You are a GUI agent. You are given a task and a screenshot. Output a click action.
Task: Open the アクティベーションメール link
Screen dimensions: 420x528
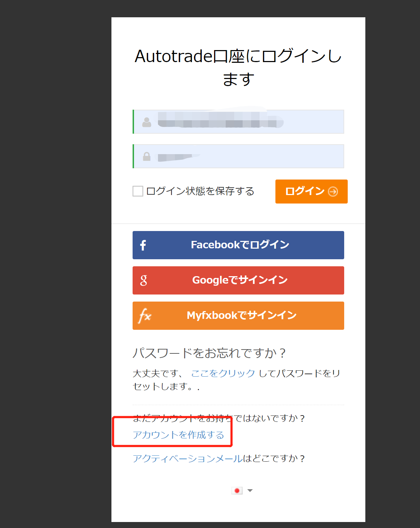click(x=188, y=459)
